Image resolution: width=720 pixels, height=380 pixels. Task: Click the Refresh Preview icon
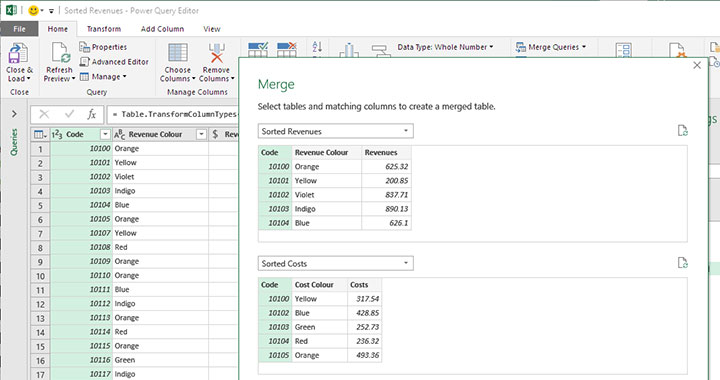60,53
